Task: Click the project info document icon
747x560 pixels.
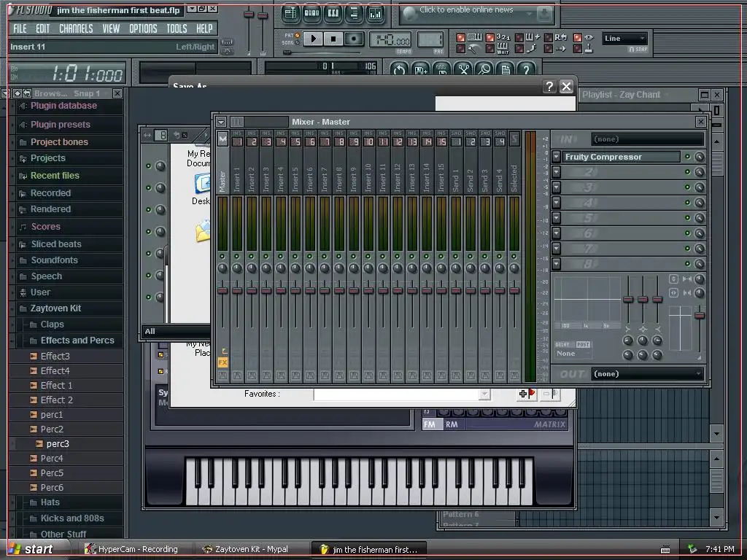Action: tap(506, 69)
